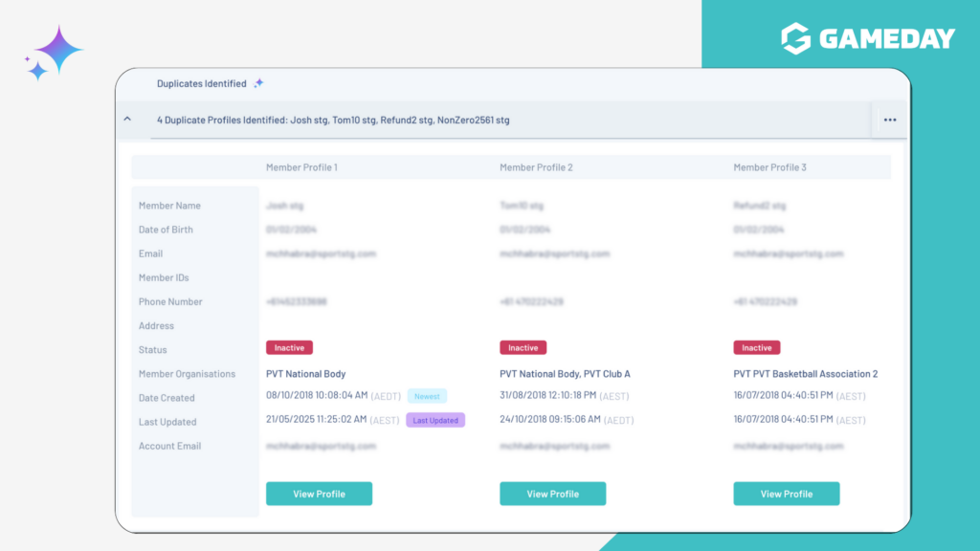Click the Address row label
This screenshot has height=551, width=980.
coord(156,325)
